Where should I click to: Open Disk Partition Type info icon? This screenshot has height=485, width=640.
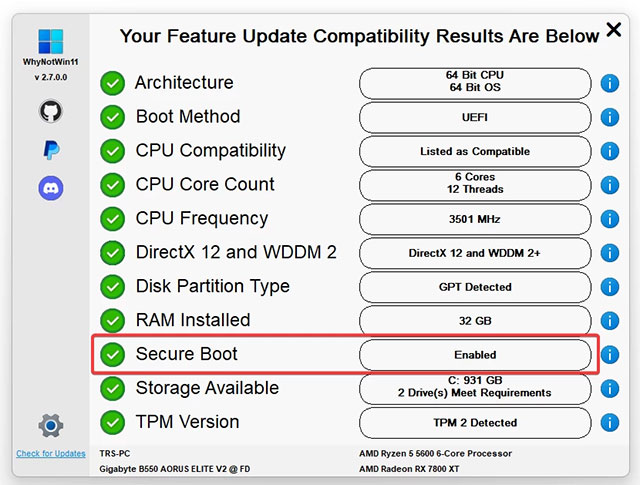tap(610, 287)
